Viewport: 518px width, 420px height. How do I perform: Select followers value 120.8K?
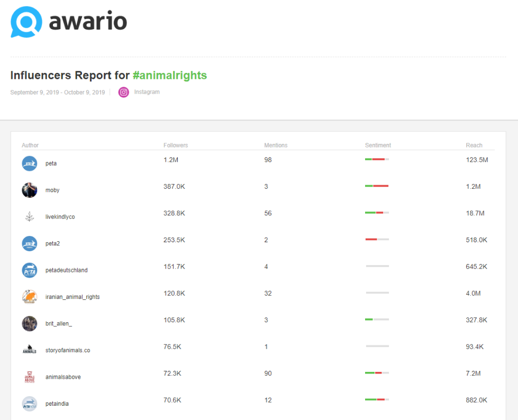(174, 294)
